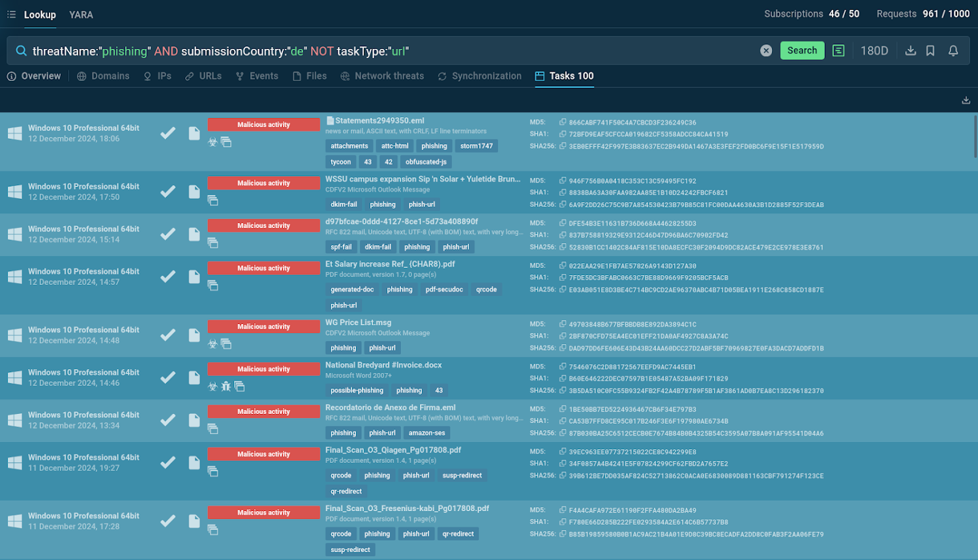The image size is (978, 560).
Task: Copy SHA256 hash of Final_Scan_O3_Qiagen pdf
Action: (563, 475)
